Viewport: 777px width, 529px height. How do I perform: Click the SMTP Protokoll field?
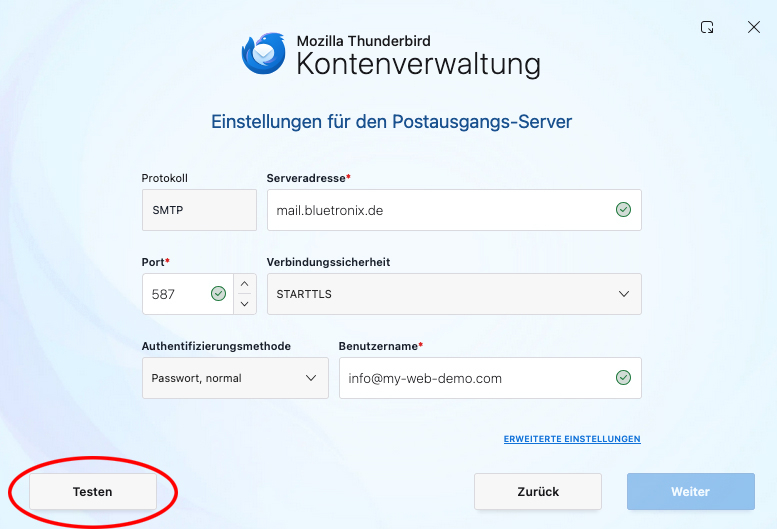click(199, 210)
